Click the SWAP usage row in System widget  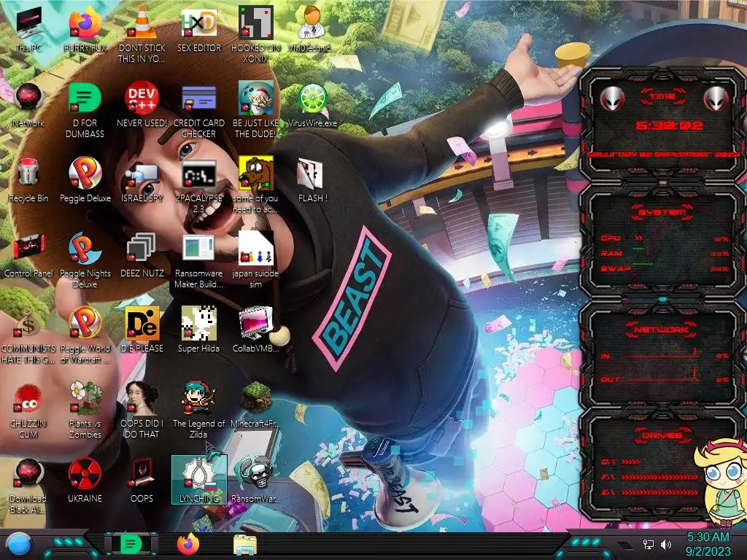click(665, 268)
